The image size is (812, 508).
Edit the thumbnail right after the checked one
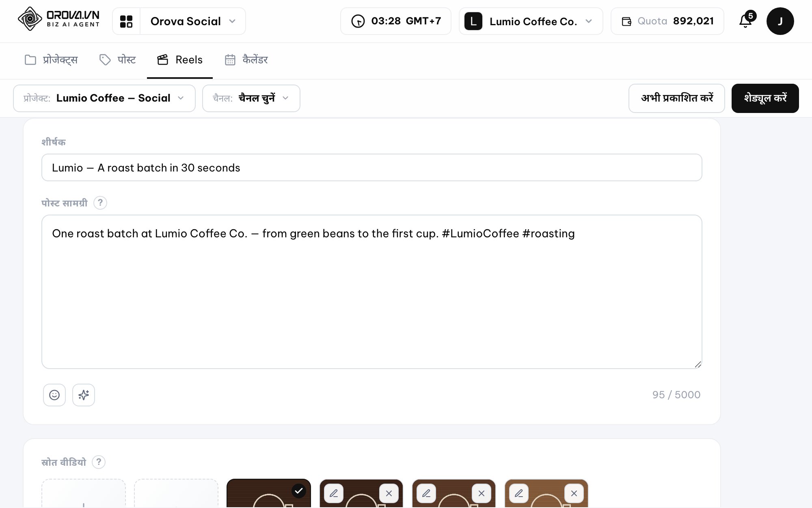tap(334, 493)
